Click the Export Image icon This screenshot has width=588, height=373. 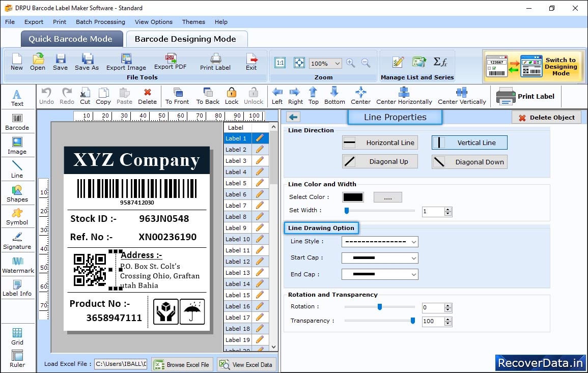126,62
